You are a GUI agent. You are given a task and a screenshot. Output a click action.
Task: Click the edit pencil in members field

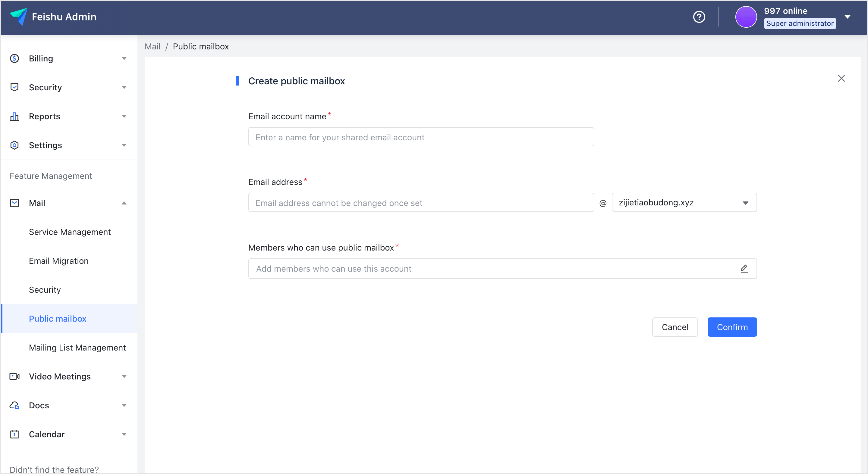pos(744,268)
